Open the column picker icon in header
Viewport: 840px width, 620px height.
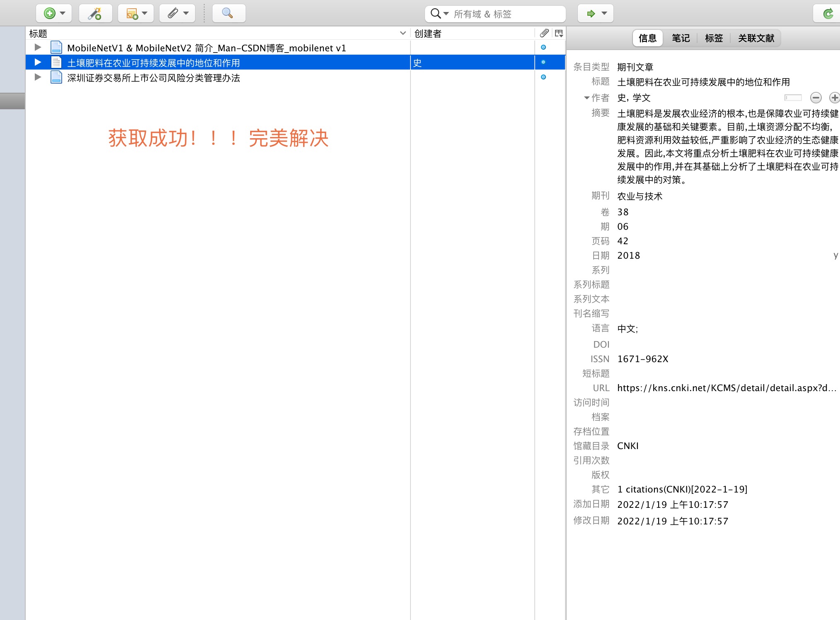coord(559,33)
